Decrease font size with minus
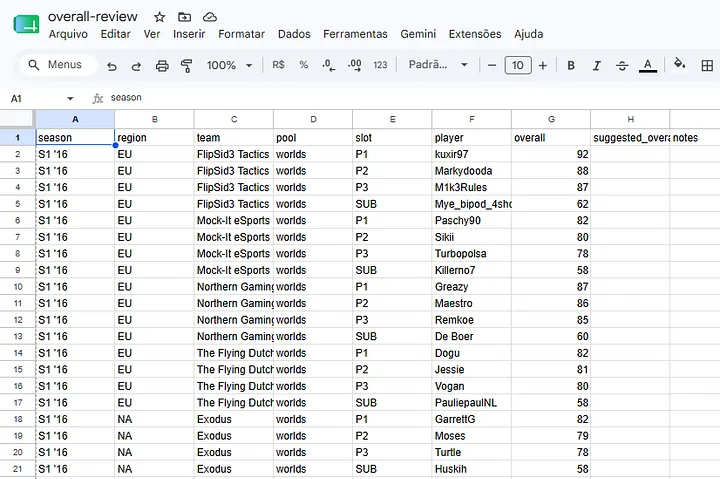Screen dimensions: 720x479 492,65
